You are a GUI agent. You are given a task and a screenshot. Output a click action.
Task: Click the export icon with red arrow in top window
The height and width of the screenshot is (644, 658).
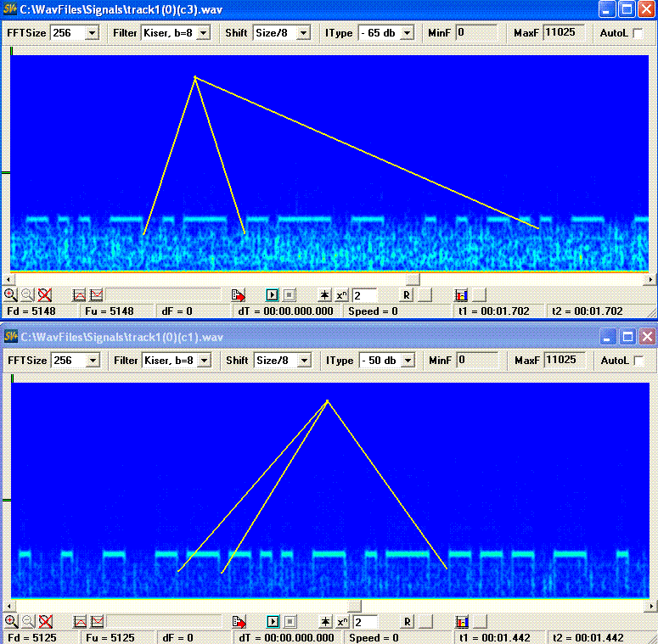pyautogui.click(x=239, y=294)
